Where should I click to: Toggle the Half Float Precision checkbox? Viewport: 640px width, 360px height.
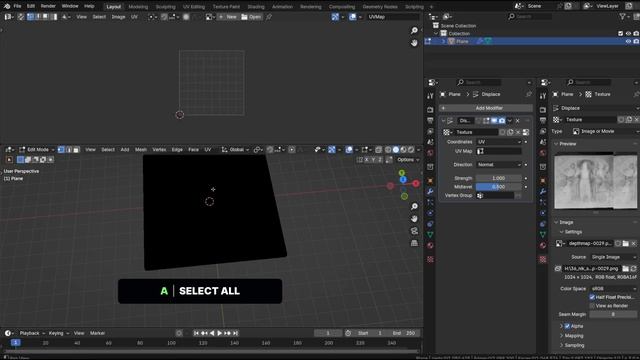[592, 297]
